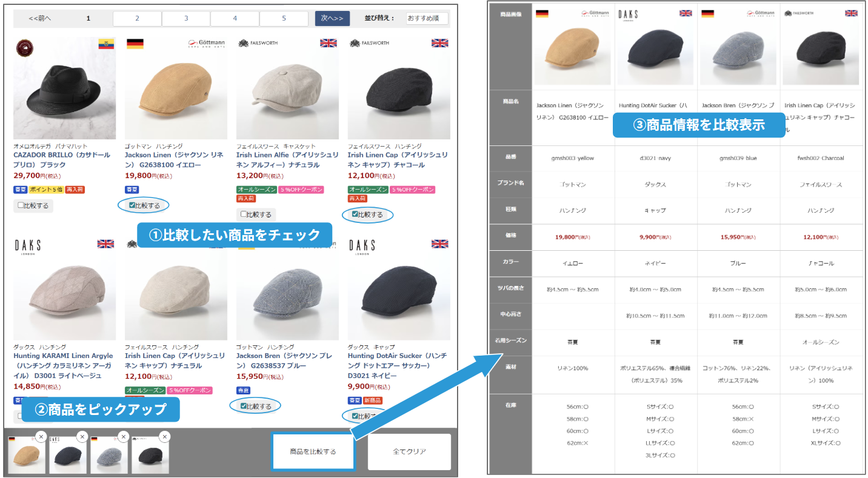Screen dimensions: 868x478
Task: Remove the yellow Jackson Linen cap from compare tray
Action: (x=41, y=436)
